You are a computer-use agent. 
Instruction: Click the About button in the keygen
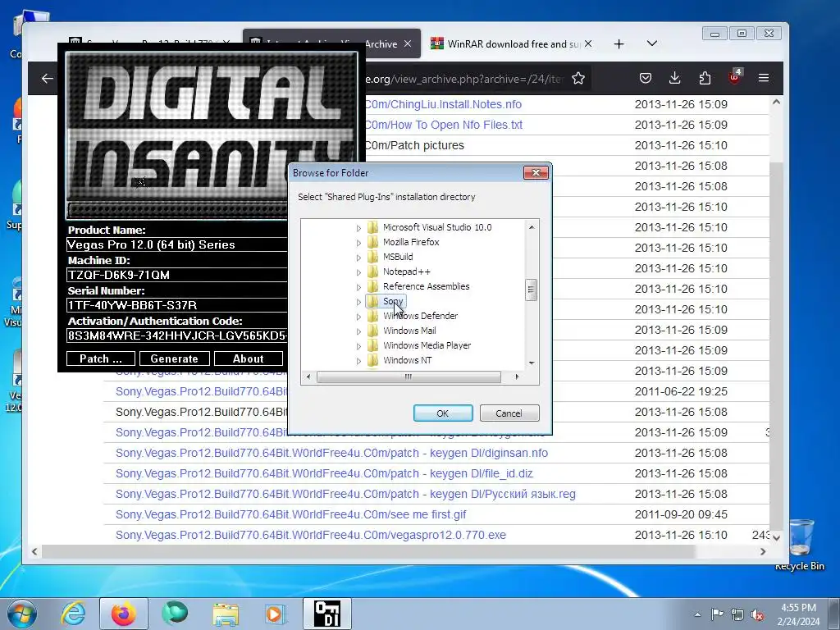(248, 359)
